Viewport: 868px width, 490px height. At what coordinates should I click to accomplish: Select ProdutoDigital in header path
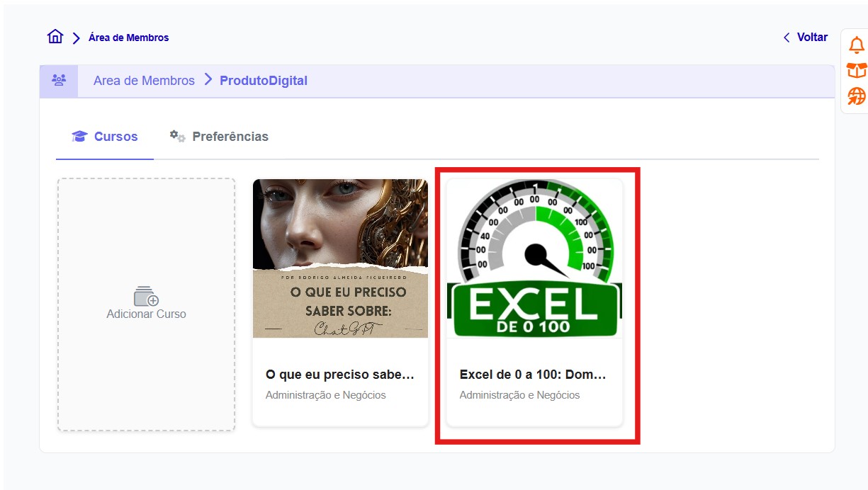264,81
